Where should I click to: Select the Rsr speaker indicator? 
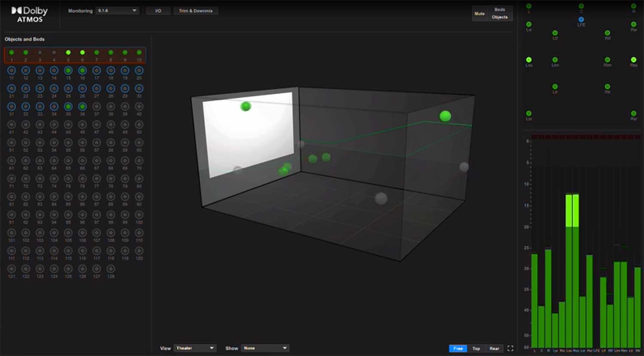click(634, 113)
